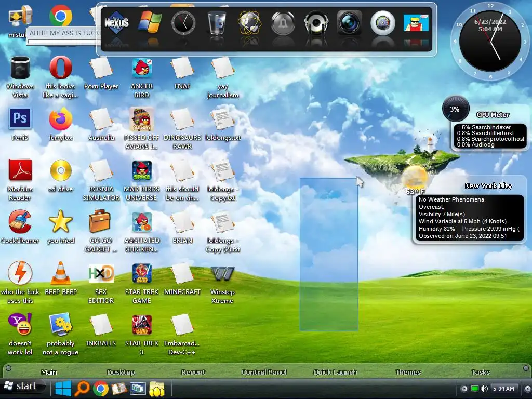Click the volume speaker tray icon

pyautogui.click(x=484, y=389)
